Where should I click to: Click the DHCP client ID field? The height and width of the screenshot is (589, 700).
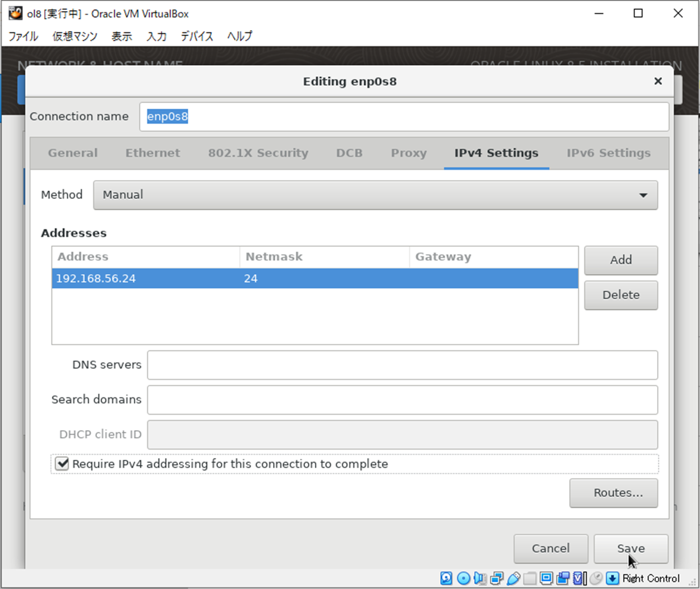click(x=402, y=435)
